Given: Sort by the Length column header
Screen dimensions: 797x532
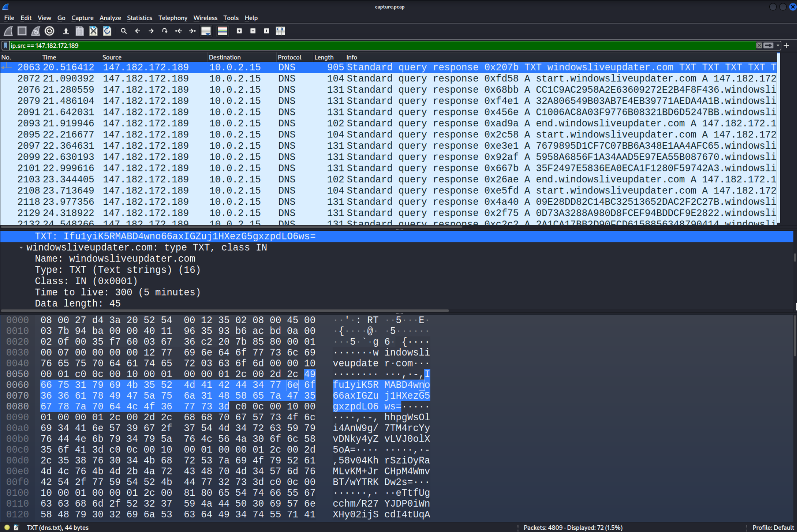Looking at the screenshot, I should click(329, 57).
